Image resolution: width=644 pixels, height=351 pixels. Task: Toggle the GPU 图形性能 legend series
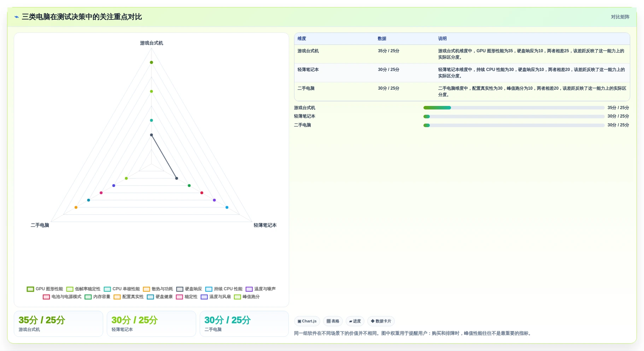point(45,289)
